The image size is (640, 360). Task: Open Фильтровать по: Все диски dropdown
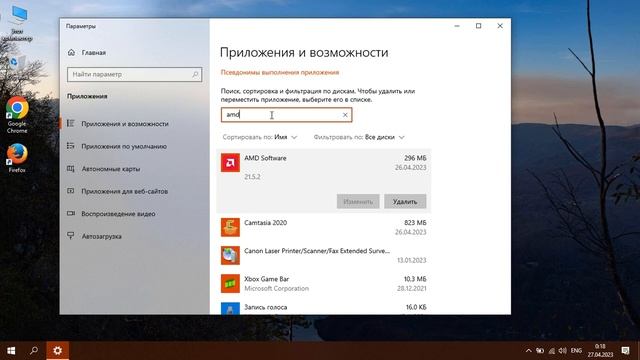359,137
